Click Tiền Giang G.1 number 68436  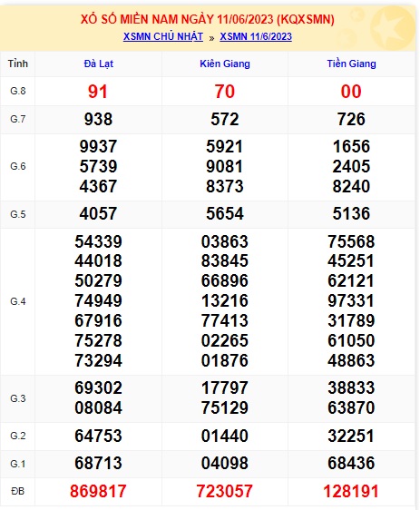pyautogui.click(x=351, y=463)
